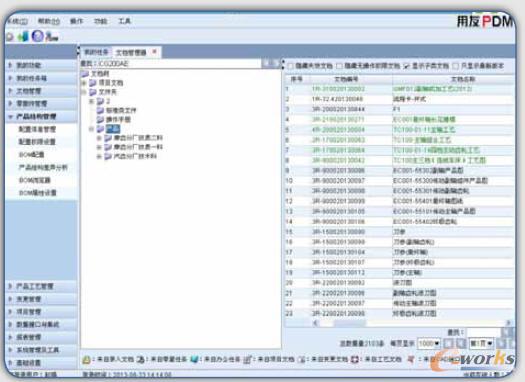Open 项目管理 sidebar section
The height and width of the screenshot is (382, 525).
(x=41, y=312)
